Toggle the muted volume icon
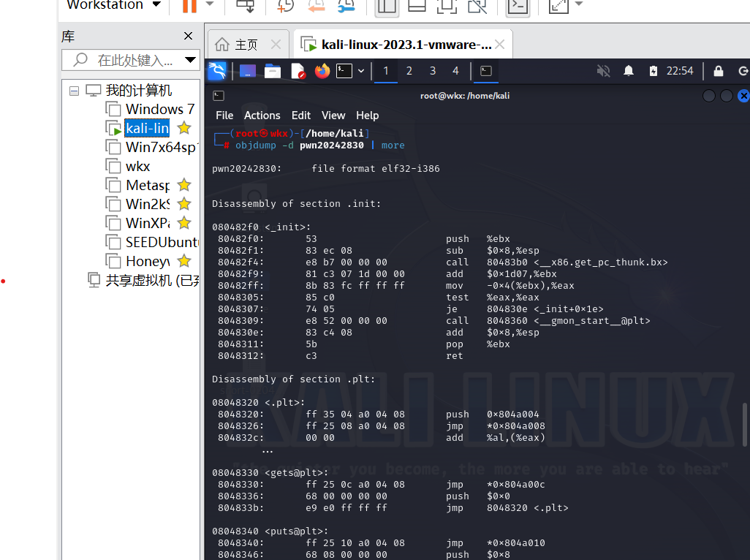 tap(604, 71)
